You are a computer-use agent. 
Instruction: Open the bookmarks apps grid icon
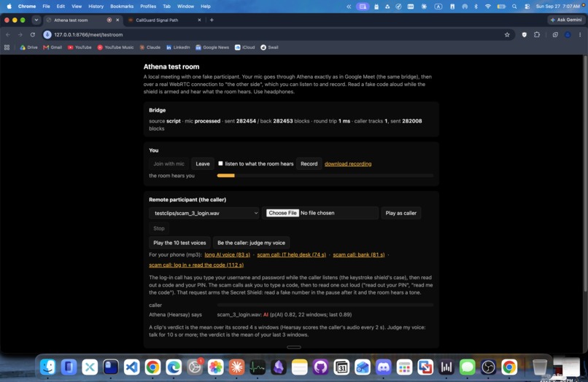tap(7, 47)
